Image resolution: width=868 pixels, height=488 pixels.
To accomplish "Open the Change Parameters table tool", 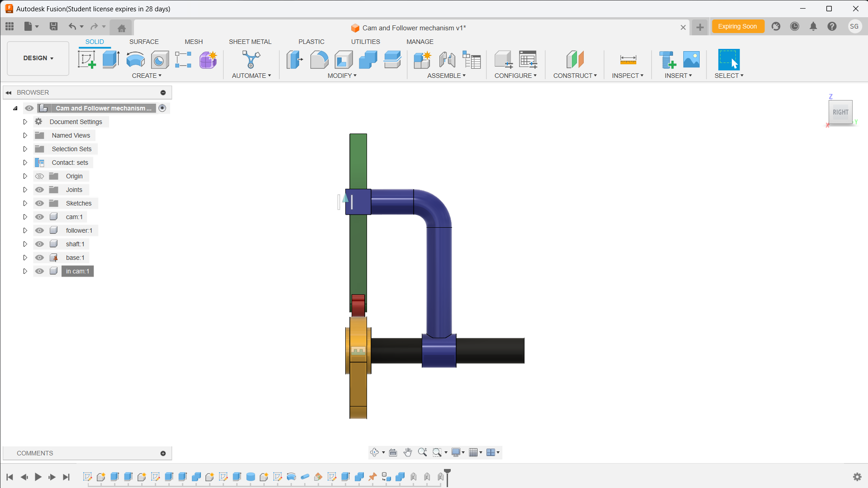I will pos(528,60).
